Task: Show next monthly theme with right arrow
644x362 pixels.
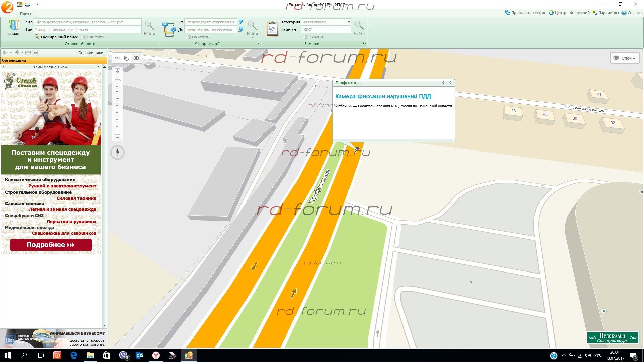Action: coord(97,67)
